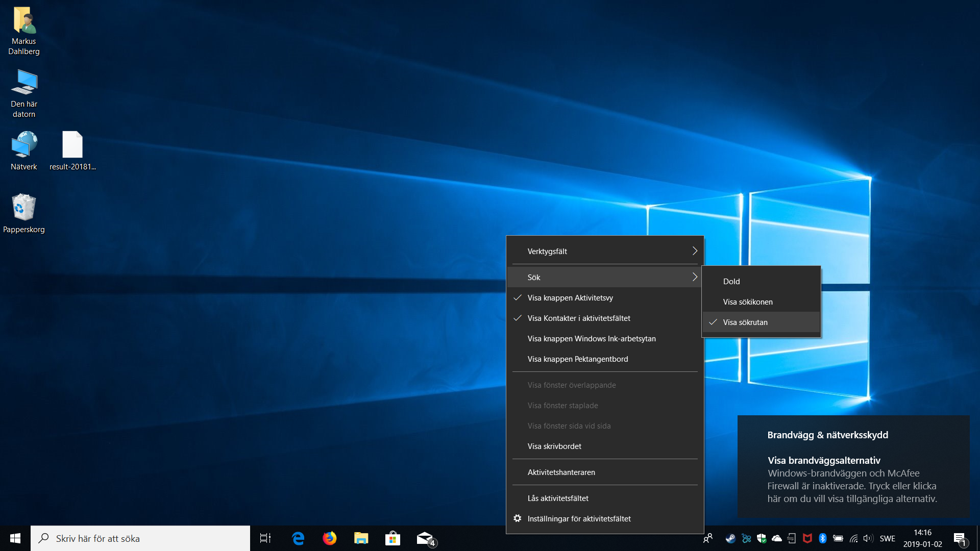Open Steam from the system tray

[731, 538]
